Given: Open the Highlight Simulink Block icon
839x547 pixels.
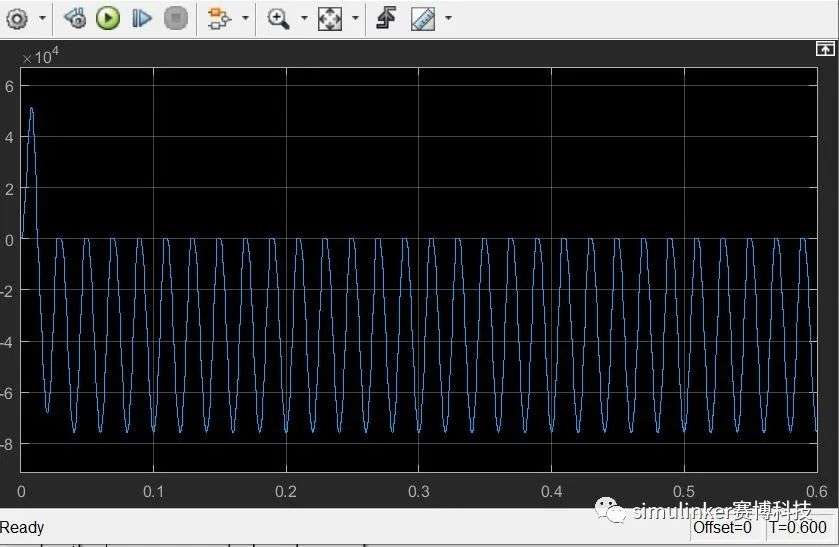Looking at the screenshot, I should [219, 19].
